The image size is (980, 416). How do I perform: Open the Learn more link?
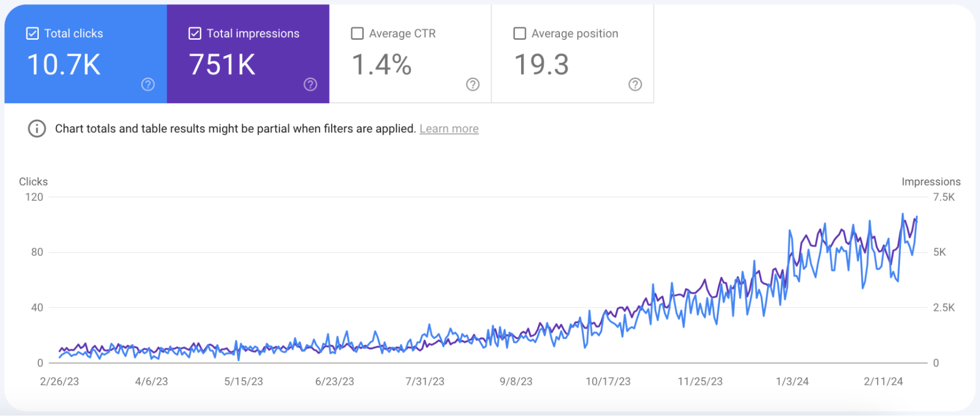(x=449, y=129)
